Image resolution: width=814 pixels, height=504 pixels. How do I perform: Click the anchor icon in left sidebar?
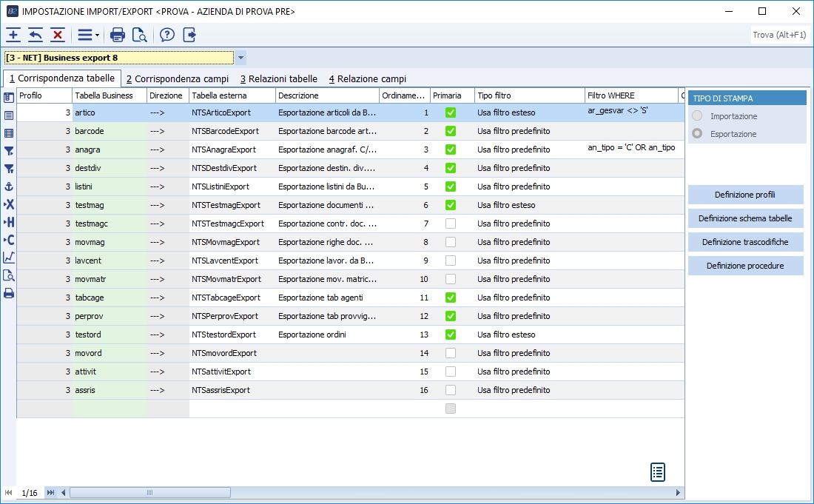[9, 187]
